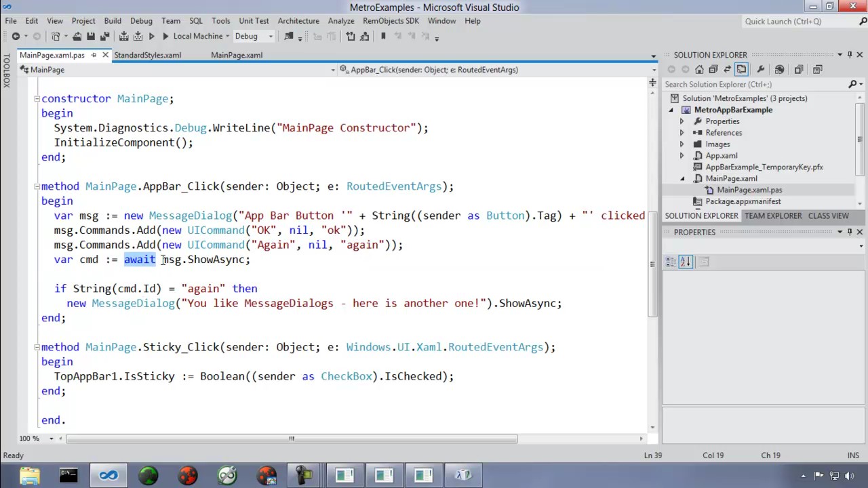Viewport: 868px width, 488px height.
Task: Collapse the MainPage.xaml tree node
Action: [682, 179]
